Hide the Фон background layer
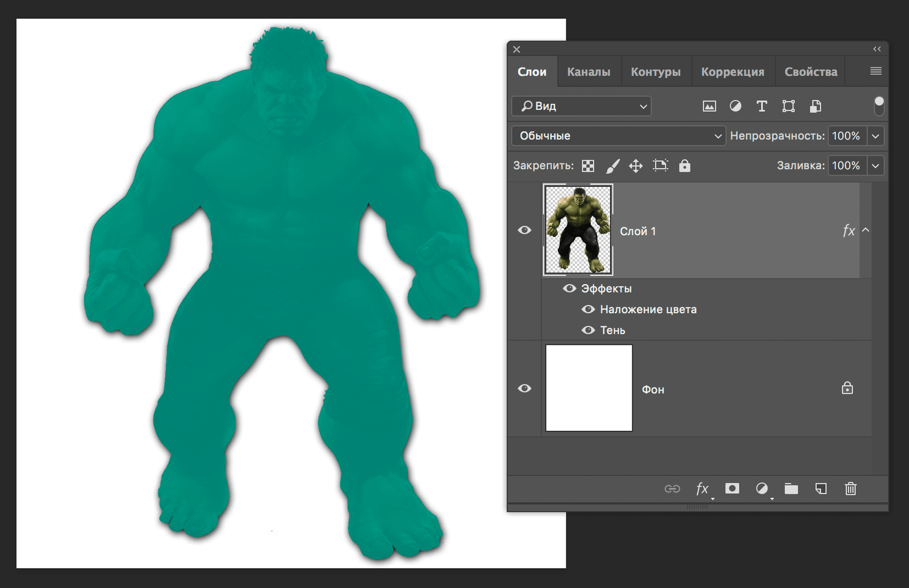909x588 pixels. pyautogui.click(x=524, y=389)
